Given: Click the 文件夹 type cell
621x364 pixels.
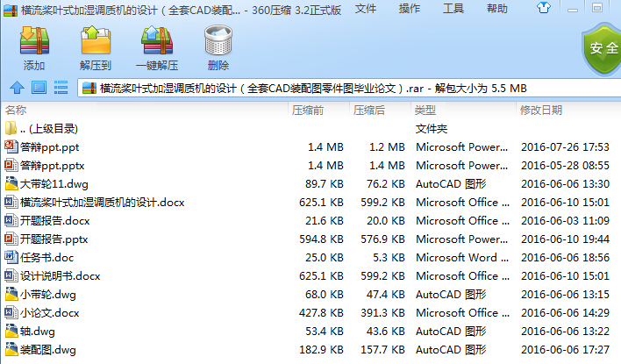Looking at the screenshot, I should click(432, 129).
